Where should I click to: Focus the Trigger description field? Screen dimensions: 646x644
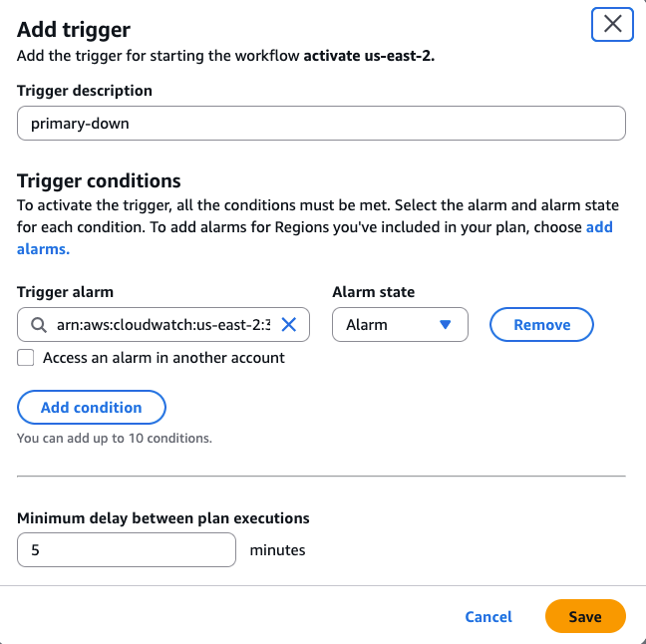pos(321,124)
